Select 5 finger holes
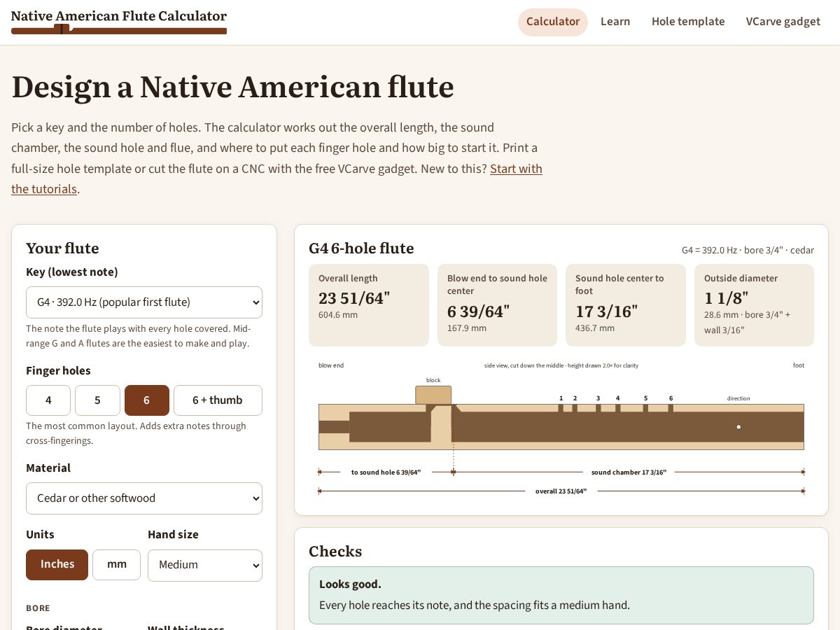The image size is (840, 630). click(97, 400)
